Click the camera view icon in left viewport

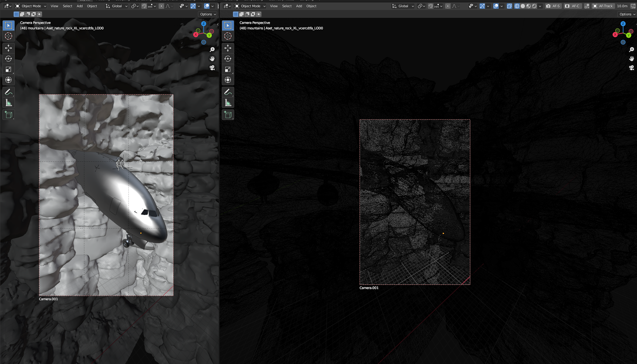(212, 68)
